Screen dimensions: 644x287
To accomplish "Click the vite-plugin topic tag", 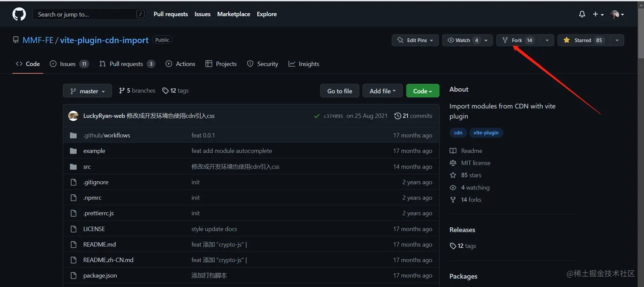I will pyautogui.click(x=486, y=133).
